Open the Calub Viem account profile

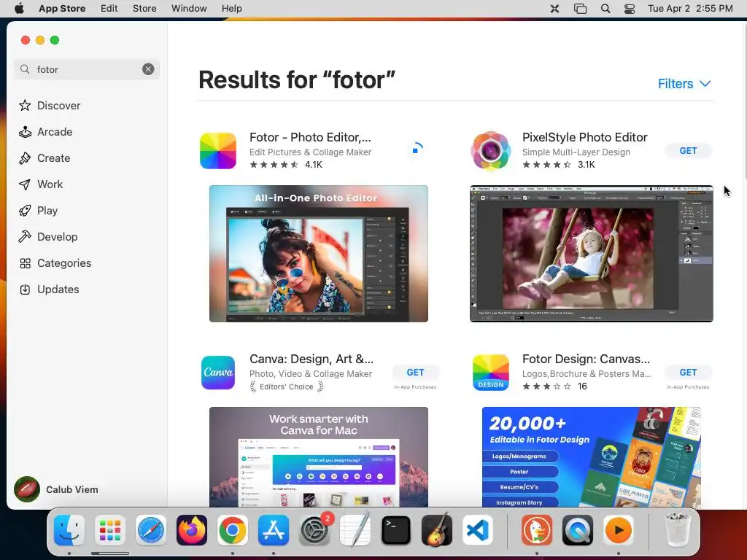[56, 489]
